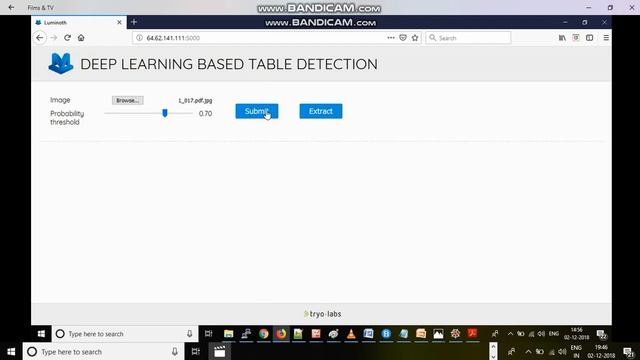Viewport: 640px width, 360px height.
Task: Open the 19:46 clock on bottom taskbar
Action: coord(601,351)
